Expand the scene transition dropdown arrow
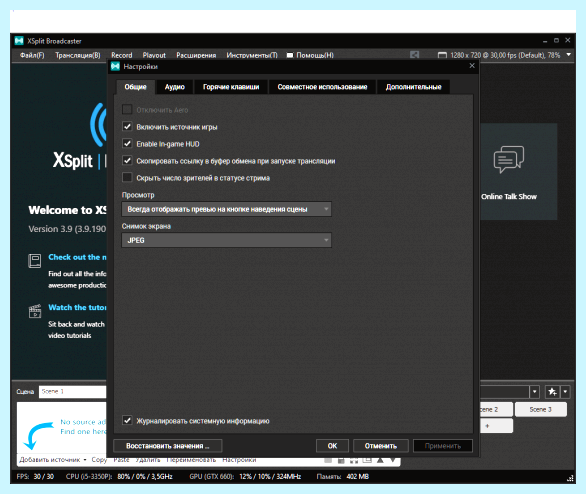 pyautogui.click(x=535, y=392)
